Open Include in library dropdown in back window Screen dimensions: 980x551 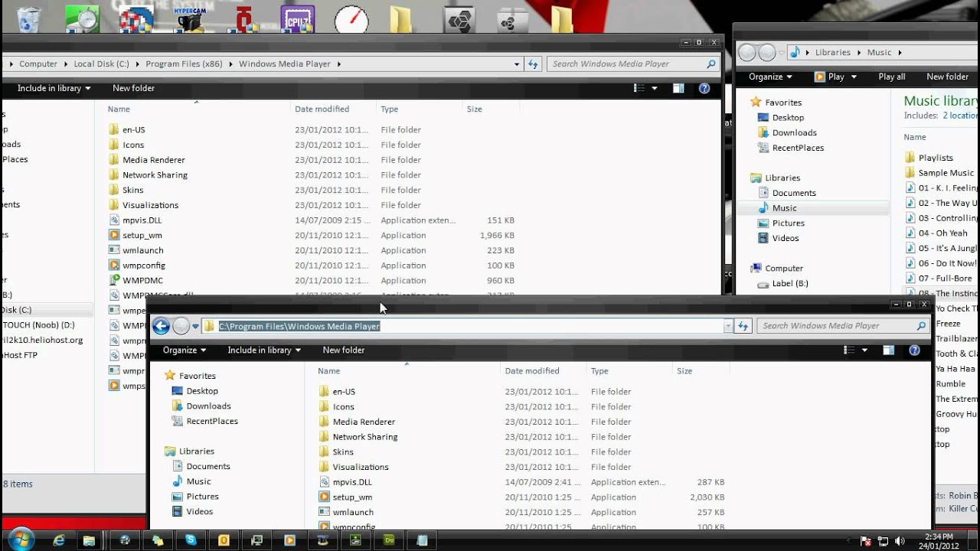tap(54, 89)
